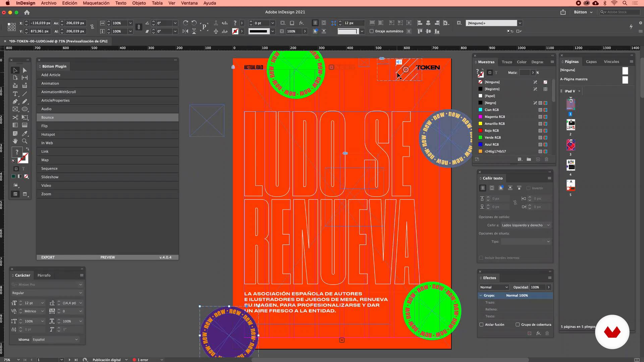
Task: Select the Ellipse tool
Action: [x=24, y=109]
